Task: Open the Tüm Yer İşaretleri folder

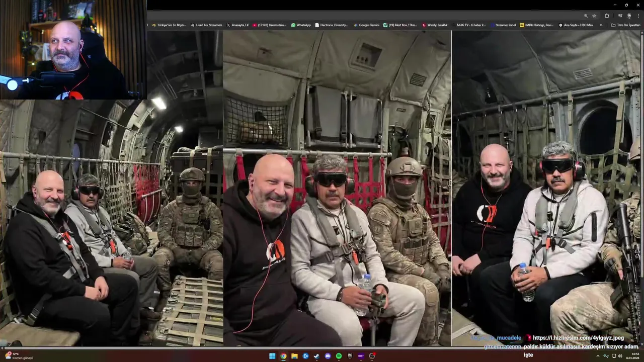Action: click(625, 25)
